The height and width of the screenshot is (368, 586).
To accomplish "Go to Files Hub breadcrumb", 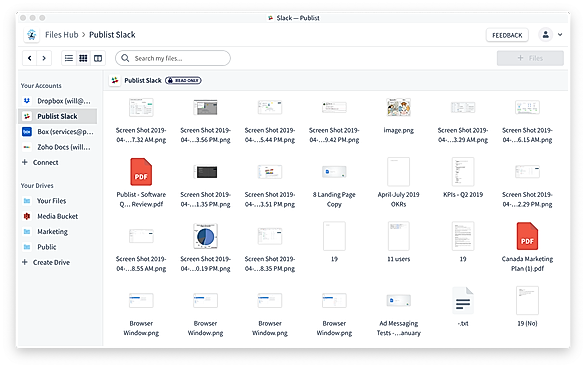I will 62,35.
